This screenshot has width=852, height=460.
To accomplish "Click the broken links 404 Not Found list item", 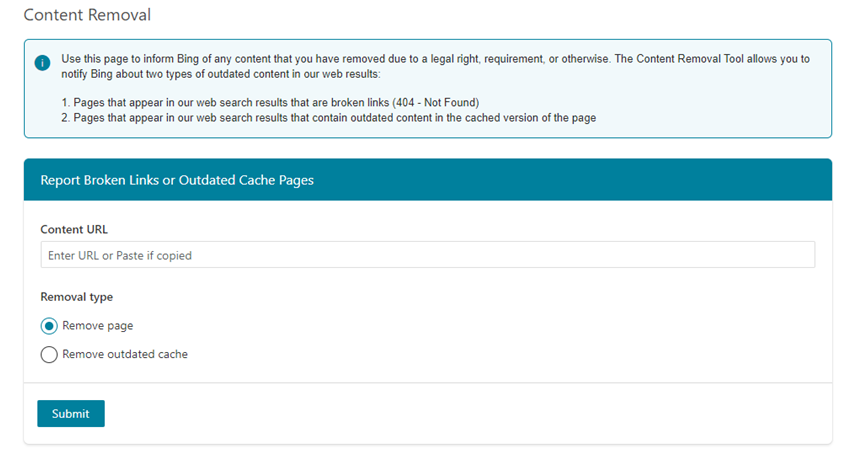I will 270,102.
